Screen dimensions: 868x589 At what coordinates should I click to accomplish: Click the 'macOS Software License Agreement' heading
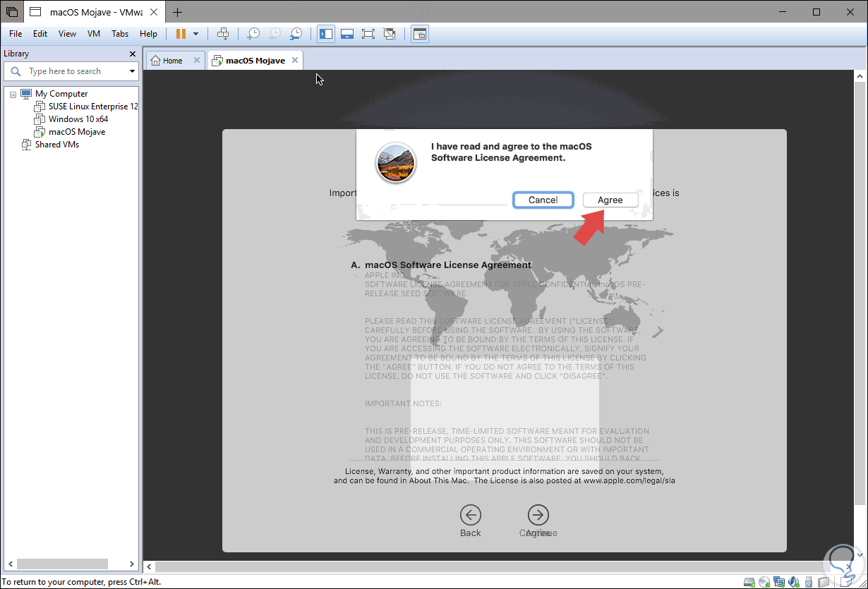point(448,265)
